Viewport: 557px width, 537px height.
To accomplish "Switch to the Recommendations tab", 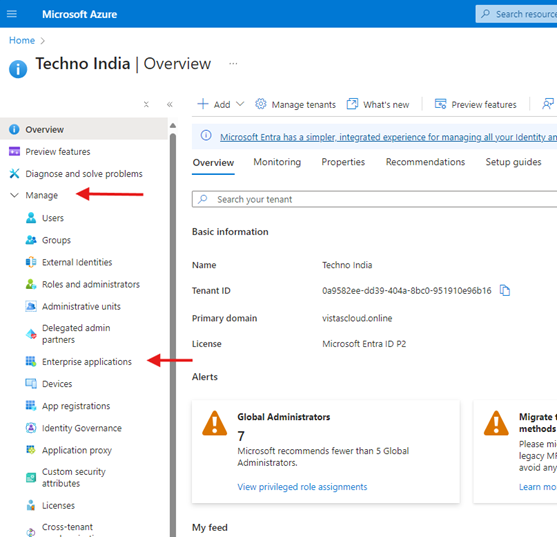I will point(425,162).
